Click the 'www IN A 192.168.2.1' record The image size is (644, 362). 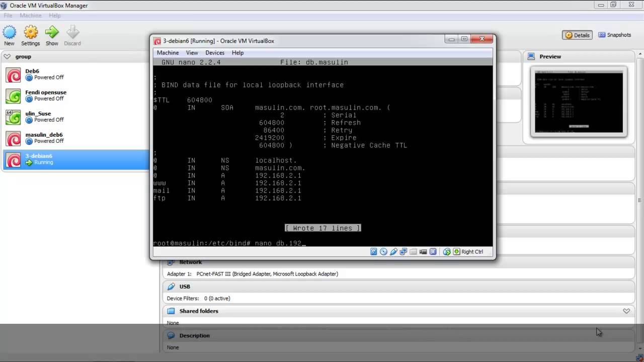click(x=227, y=183)
